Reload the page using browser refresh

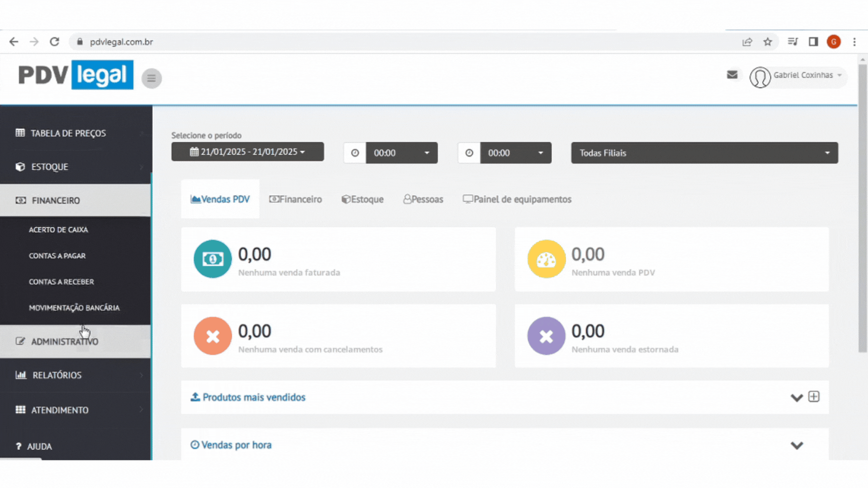(x=55, y=42)
